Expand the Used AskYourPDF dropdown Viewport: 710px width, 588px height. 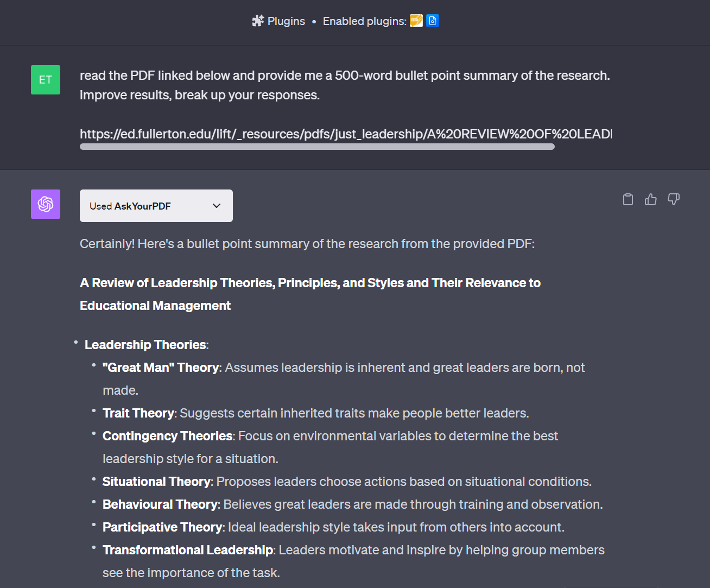tap(156, 206)
